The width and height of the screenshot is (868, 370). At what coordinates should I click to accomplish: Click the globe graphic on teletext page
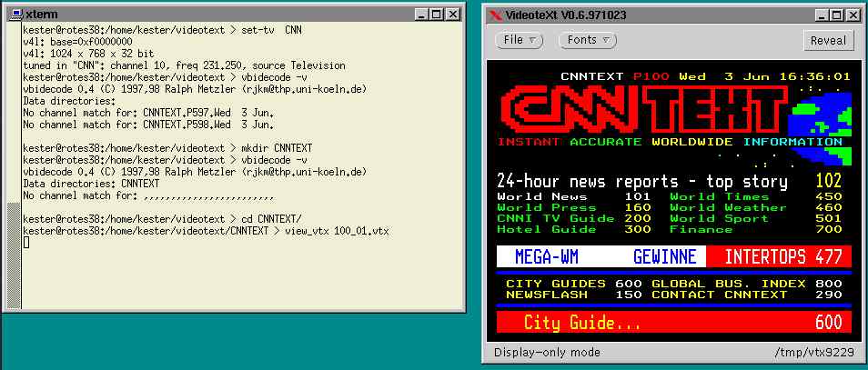click(x=820, y=128)
